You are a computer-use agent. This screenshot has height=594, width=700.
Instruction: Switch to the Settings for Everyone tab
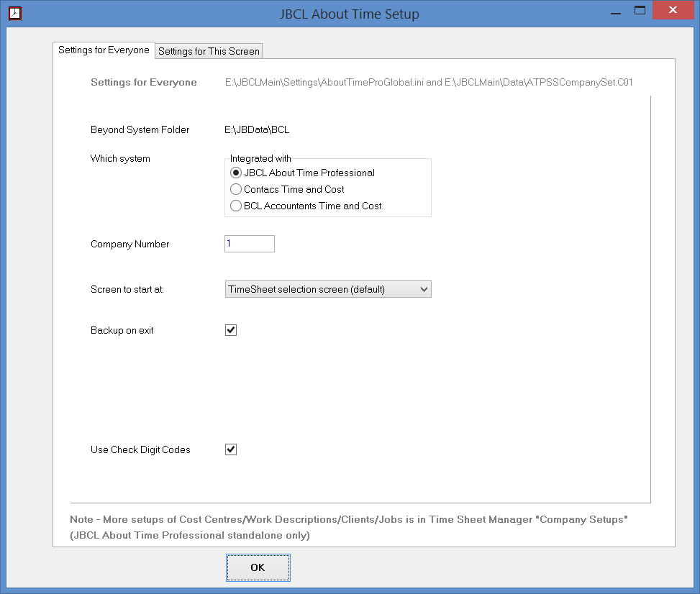[104, 50]
